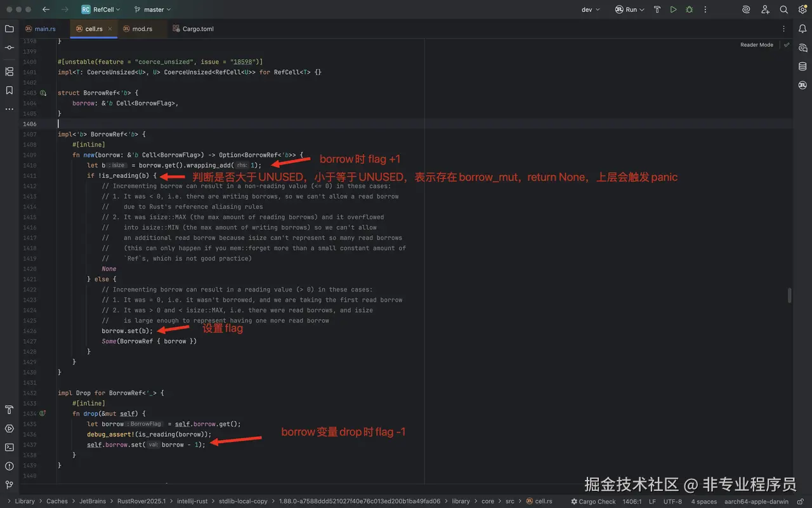The image size is (812, 508).
Task: Click the editor vertical scrollbar thumb
Action: [790, 295]
